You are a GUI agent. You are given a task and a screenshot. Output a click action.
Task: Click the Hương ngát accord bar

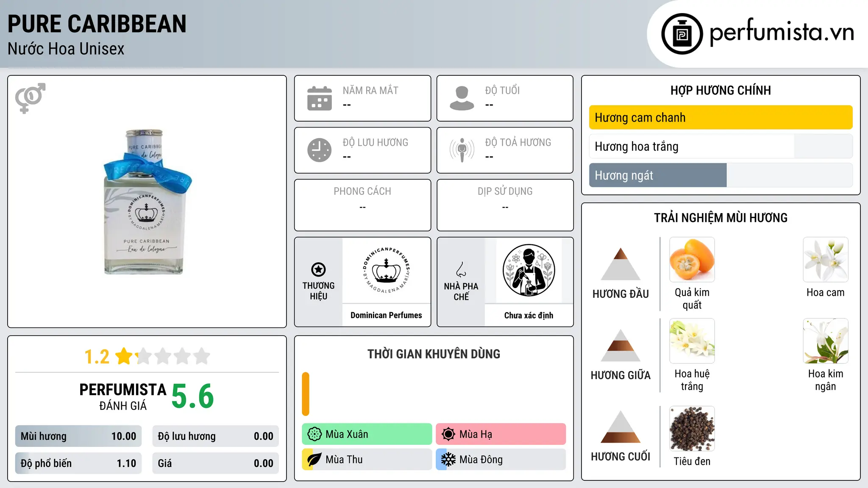click(721, 175)
